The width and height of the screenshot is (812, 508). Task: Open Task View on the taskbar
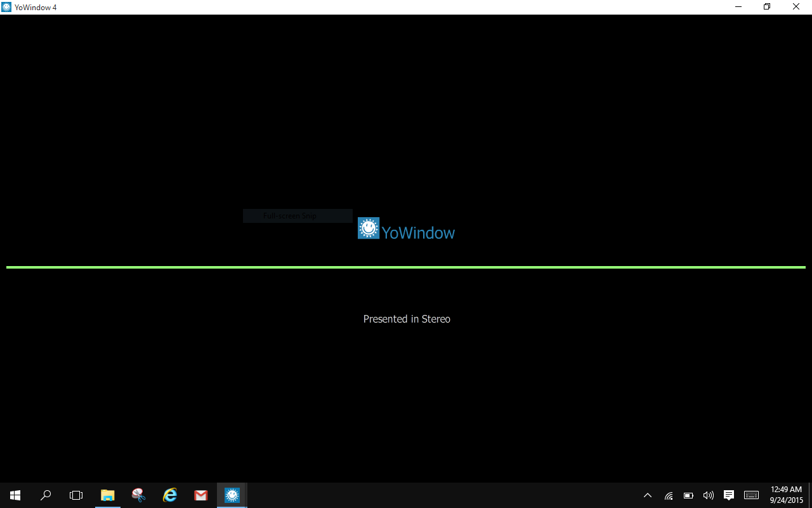pos(76,495)
